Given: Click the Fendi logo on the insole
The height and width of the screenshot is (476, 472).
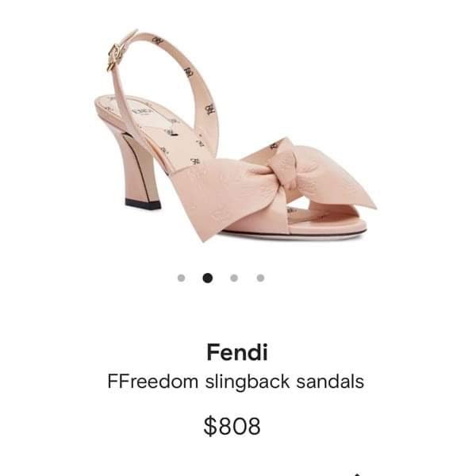Looking at the screenshot, I should (141, 112).
